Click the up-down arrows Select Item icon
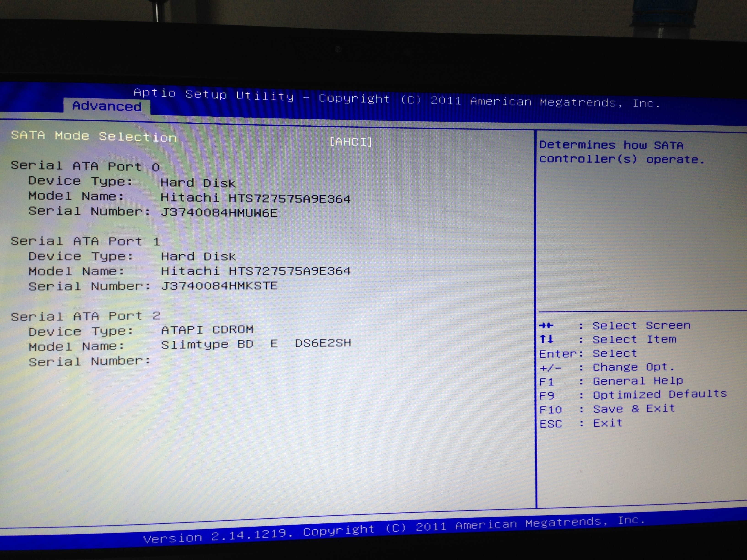The height and width of the screenshot is (560, 747). 546,339
